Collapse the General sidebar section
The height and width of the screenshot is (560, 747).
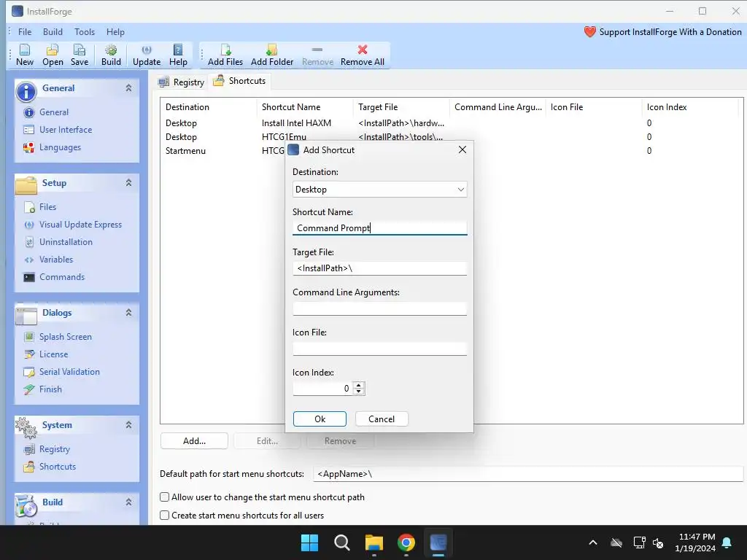coord(128,88)
